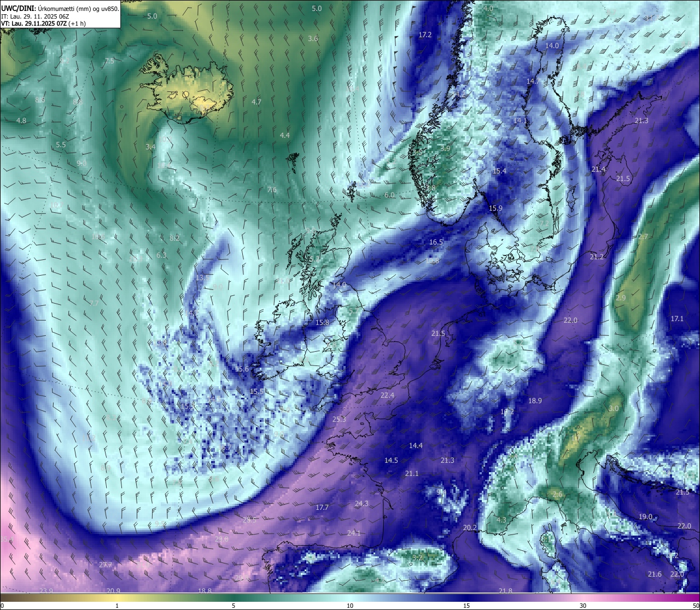Click the 19.0 value label over the Adriatic
Screen dimensions: 700x610
click(x=645, y=517)
